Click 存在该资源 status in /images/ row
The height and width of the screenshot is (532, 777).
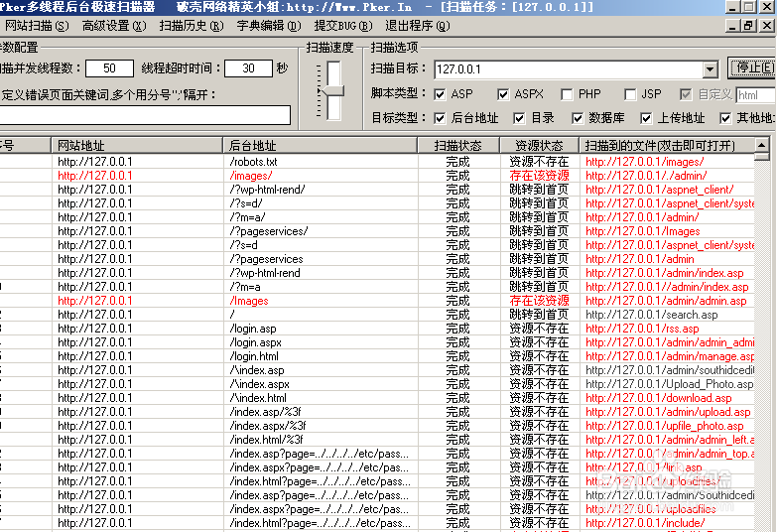[x=539, y=176]
